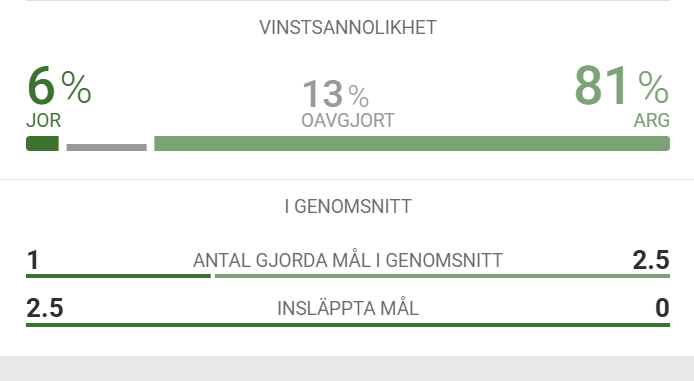
Task: Click the gray draw probability bar
Action: tap(107, 147)
